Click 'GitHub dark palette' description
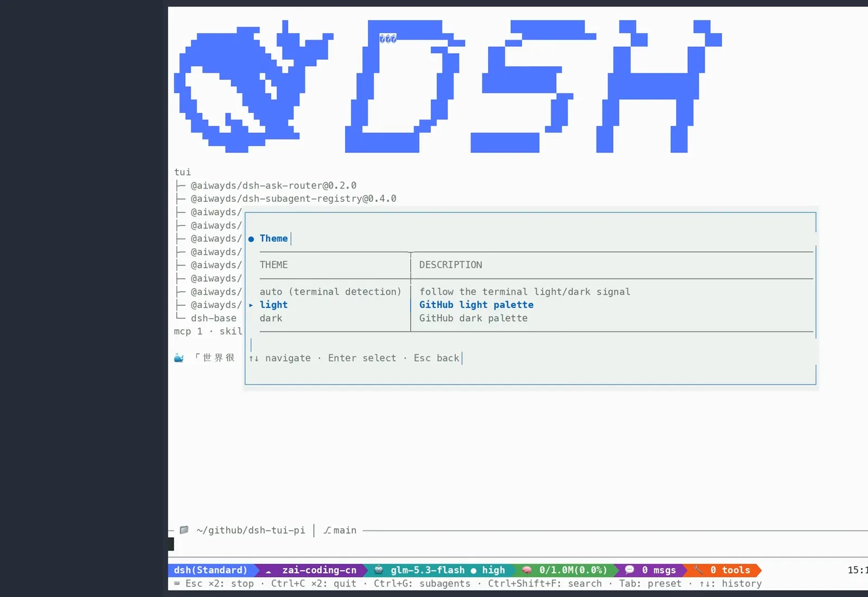 473,318
